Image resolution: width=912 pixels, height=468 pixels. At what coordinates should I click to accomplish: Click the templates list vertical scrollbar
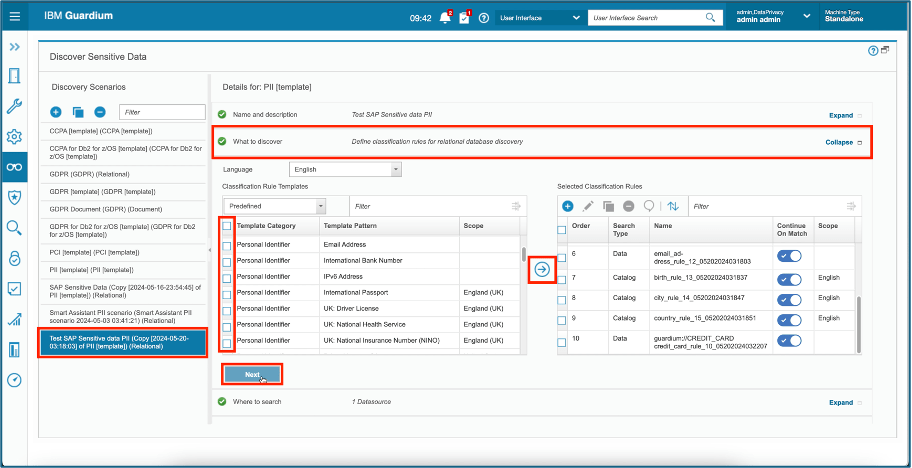pyautogui.click(x=523, y=255)
